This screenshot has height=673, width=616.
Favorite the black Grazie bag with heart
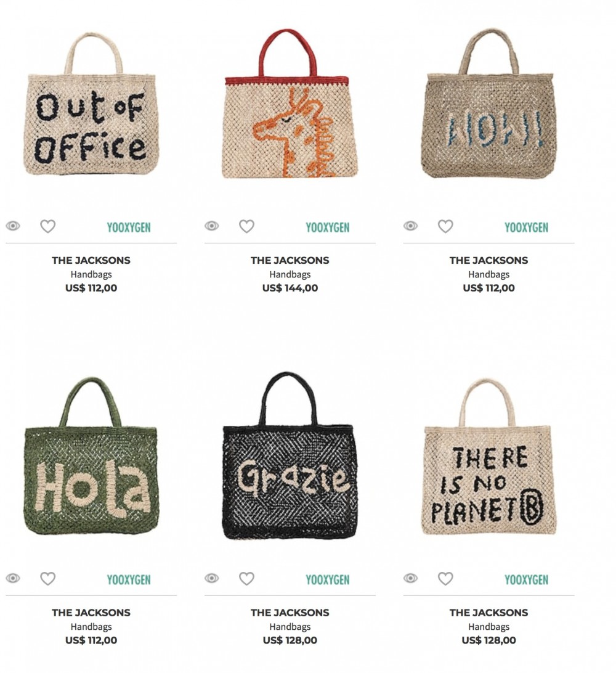click(246, 579)
